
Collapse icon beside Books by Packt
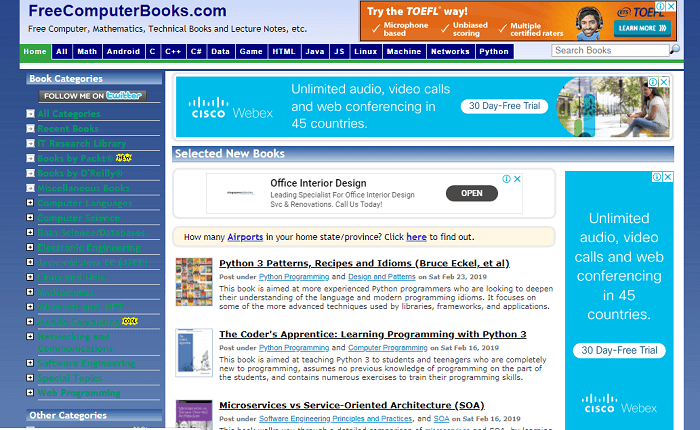30,158
